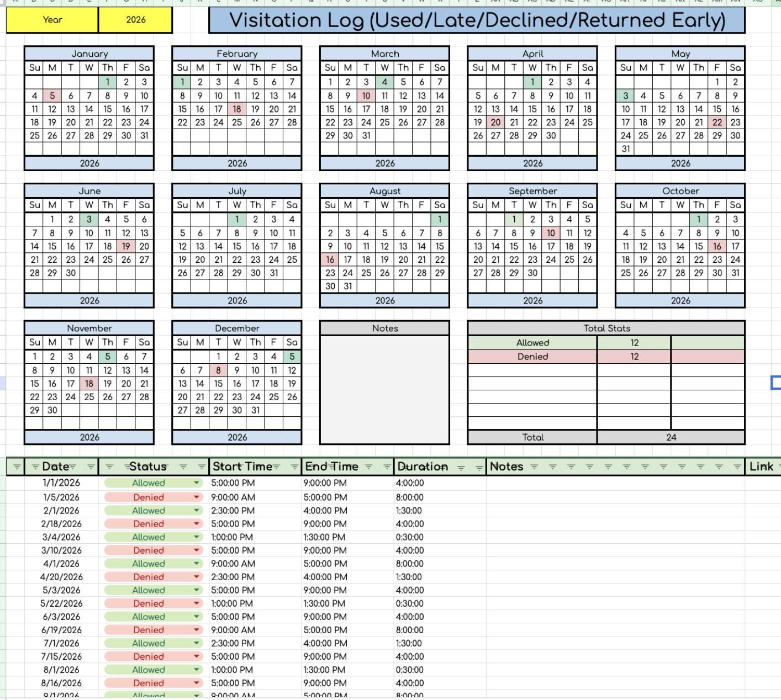Select the 4:00:00 PM end time for 2/1/2026

click(x=347, y=511)
